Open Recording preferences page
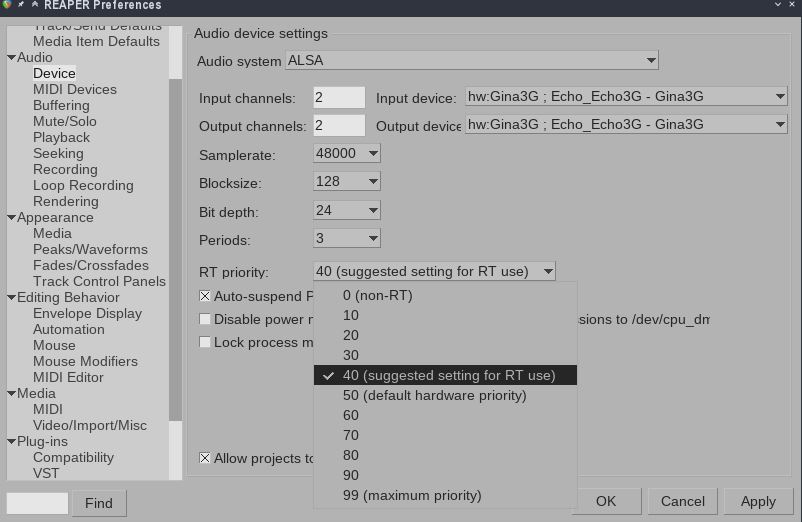This screenshot has width=802, height=522. (65, 169)
